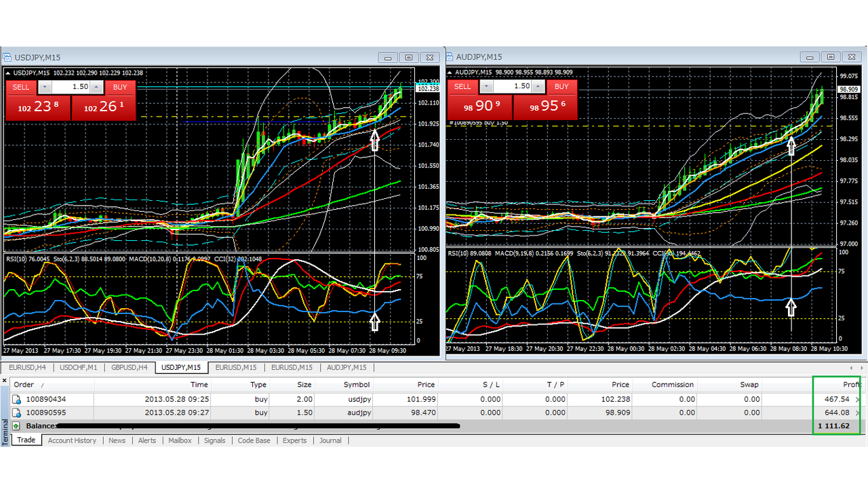Click BUY on the AUDJPY chart panel
The height and width of the screenshot is (490, 868).
pyautogui.click(x=561, y=86)
